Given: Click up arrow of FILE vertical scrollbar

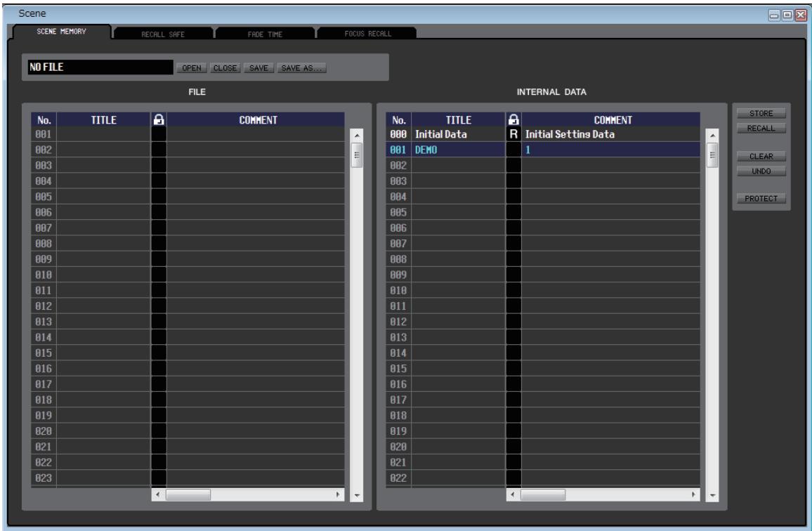Looking at the screenshot, I should [357, 136].
